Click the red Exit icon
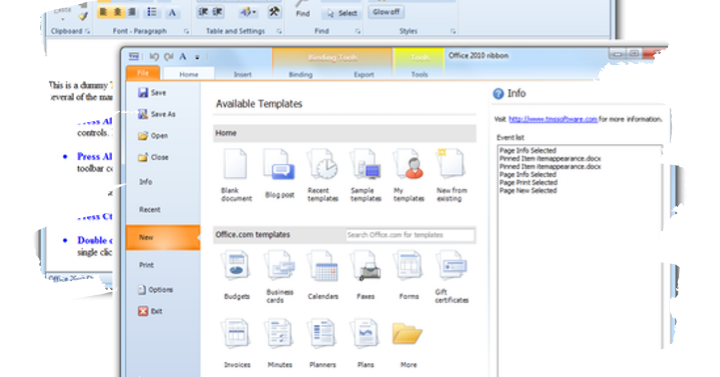 pos(143,311)
